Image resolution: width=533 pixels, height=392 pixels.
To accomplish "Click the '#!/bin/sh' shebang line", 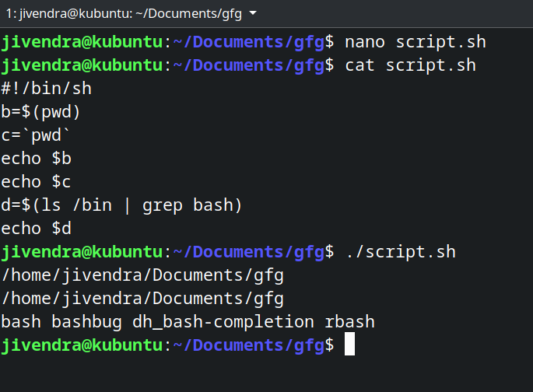I will (x=47, y=89).
